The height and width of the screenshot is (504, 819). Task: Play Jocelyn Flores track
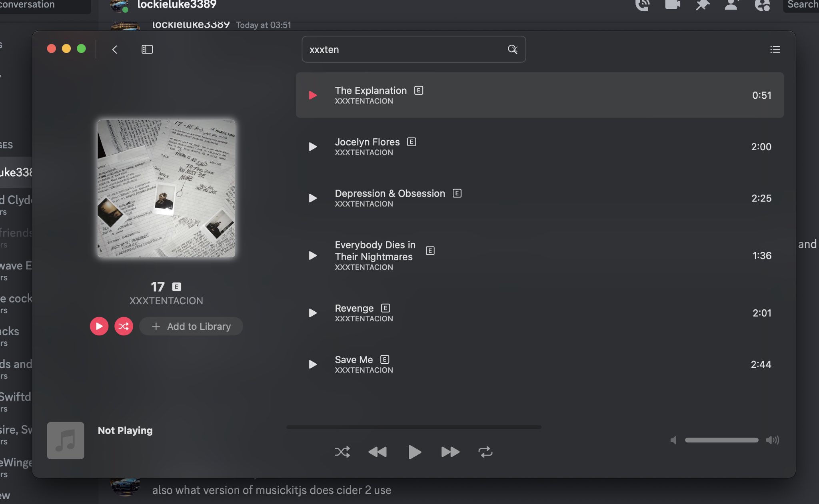313,147
